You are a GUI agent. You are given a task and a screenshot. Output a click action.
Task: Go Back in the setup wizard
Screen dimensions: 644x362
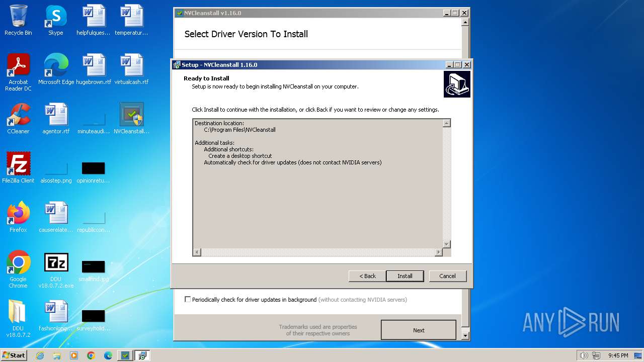(367, 276)
